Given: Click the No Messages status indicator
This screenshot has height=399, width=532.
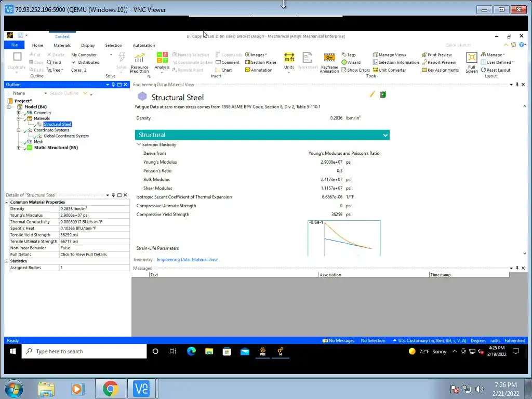Looking at the screenshot, I should click(338, 341).
